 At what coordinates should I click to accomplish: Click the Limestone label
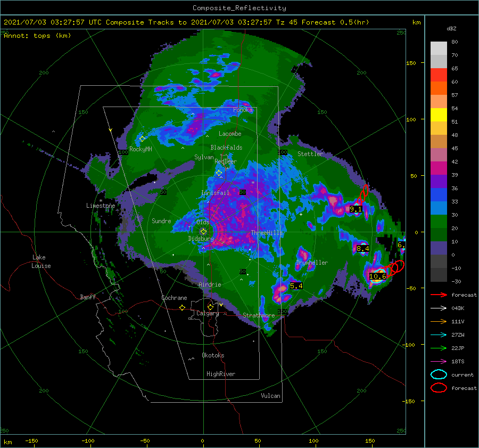(101, 206)
